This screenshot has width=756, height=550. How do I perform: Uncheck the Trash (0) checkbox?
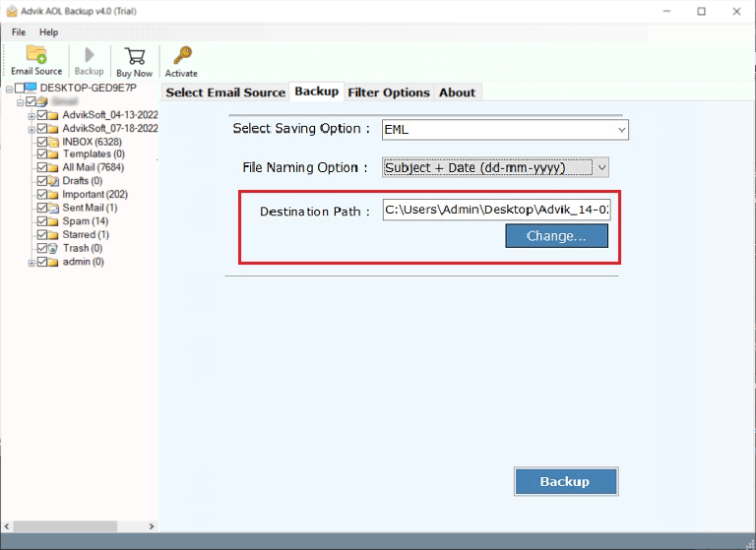42,248
